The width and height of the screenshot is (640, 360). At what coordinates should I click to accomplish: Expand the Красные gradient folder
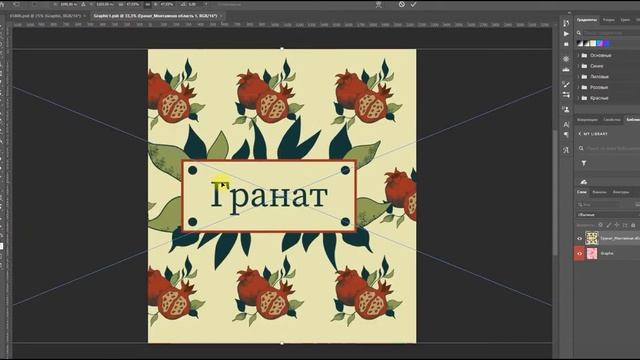click(x=578, y=98)
